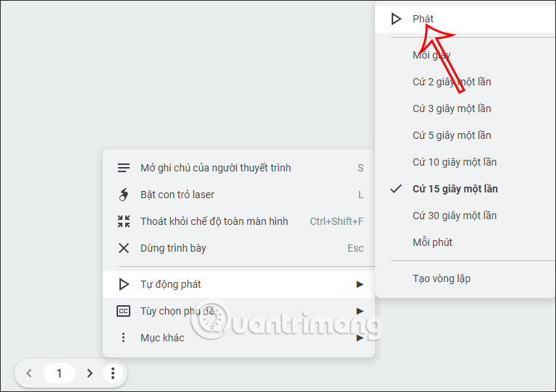Click the CC captions icon

click(x=123, y=311)
